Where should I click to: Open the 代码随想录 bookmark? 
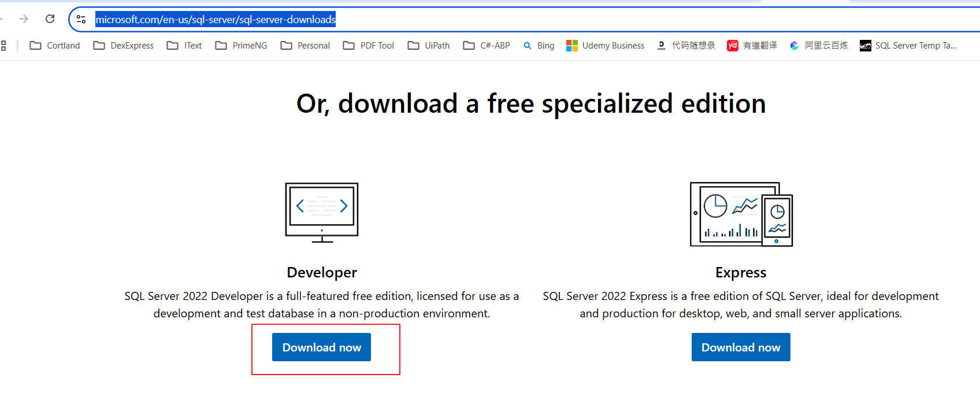(x=686, y=46)
